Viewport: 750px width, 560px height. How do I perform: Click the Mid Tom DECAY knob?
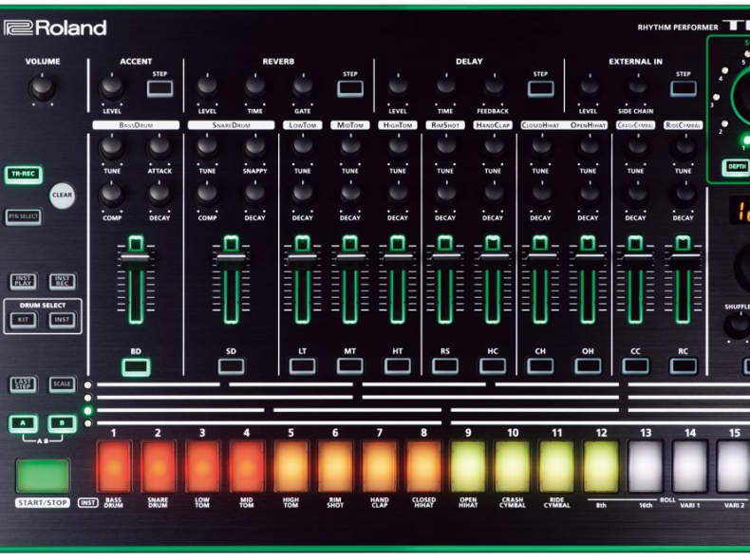(x=350, y=195)
